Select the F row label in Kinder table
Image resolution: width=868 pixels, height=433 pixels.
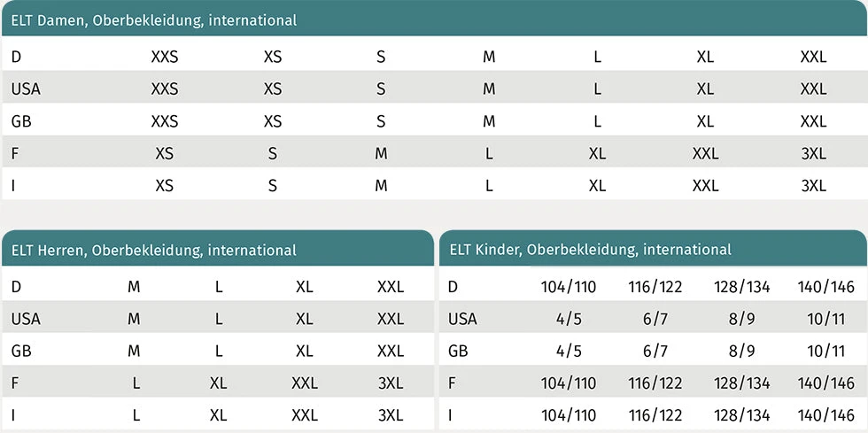point(453,383)
